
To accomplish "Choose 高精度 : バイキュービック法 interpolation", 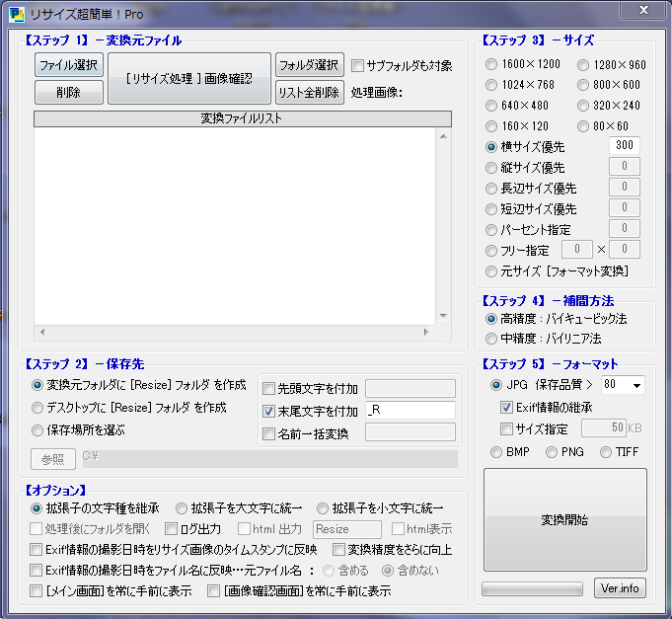I will pyautogui.click(x=491, y=319).
